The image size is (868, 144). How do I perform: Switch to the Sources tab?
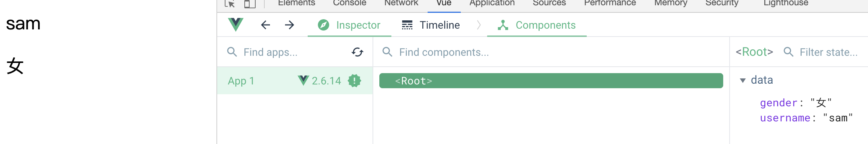pyautogui.click(x=549, y=3)
